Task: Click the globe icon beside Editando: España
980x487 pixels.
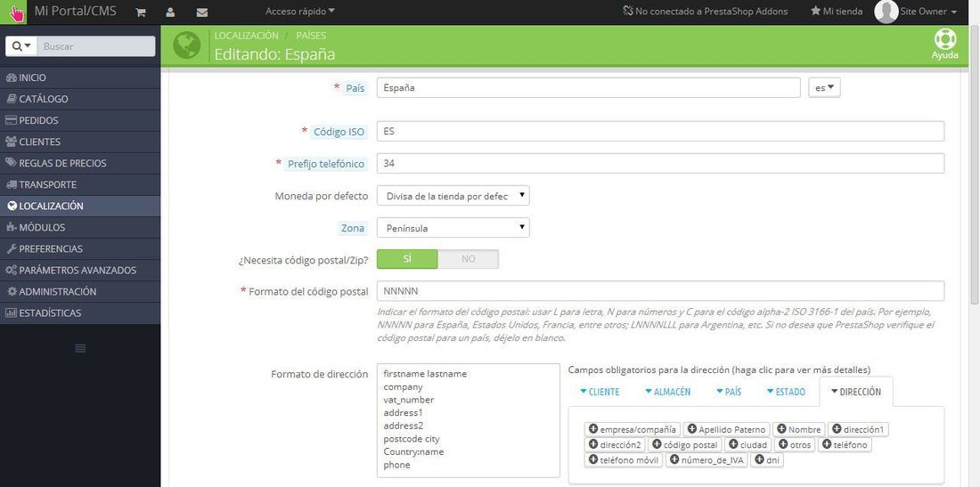Action: 187,45
